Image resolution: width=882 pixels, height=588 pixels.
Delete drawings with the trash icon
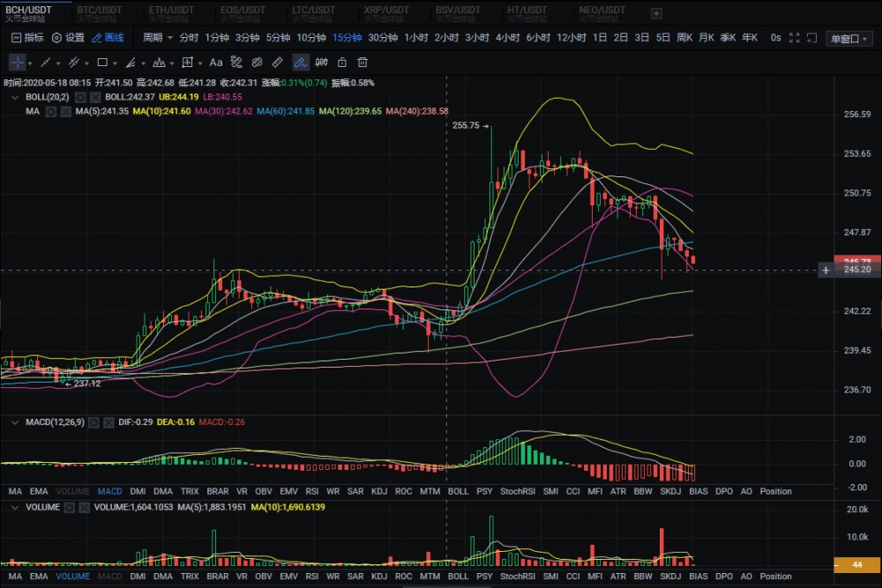pos(363,63)
